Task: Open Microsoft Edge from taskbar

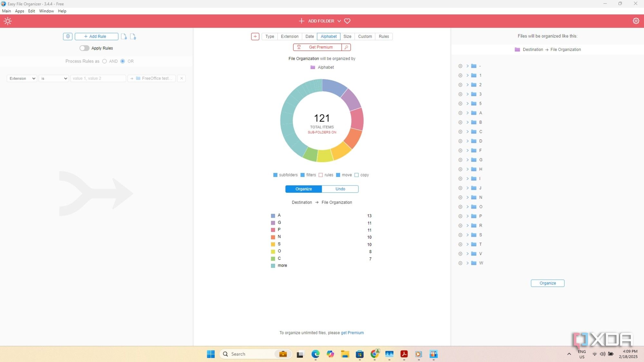Action: pos(315,354)
